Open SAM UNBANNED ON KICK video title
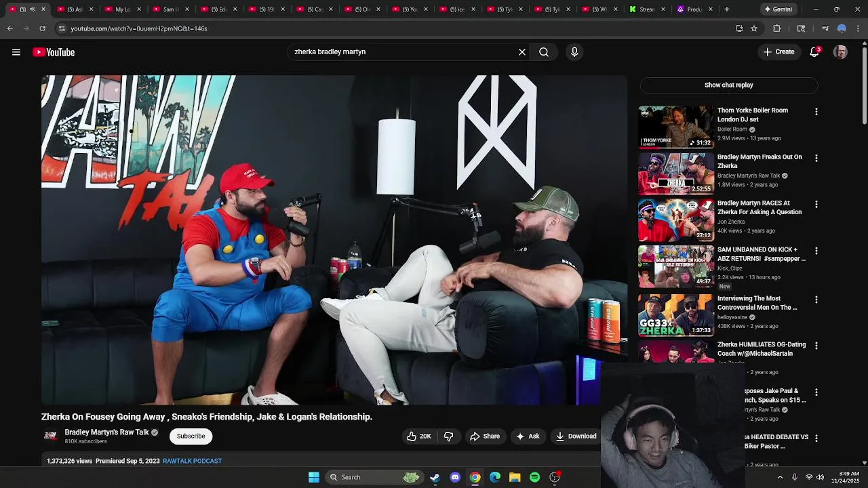Viewport: 868px width, 488px height. click(x=762, y=254)
